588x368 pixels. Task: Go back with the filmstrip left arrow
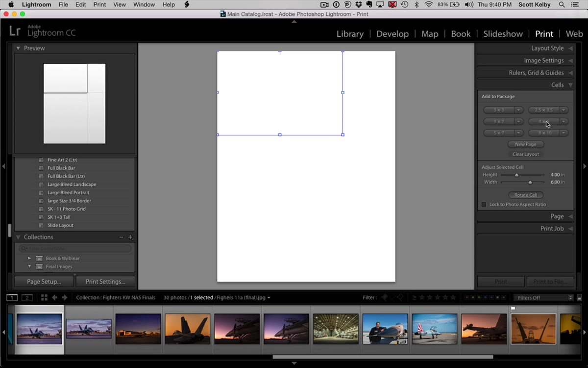click(x=54, y=297)
